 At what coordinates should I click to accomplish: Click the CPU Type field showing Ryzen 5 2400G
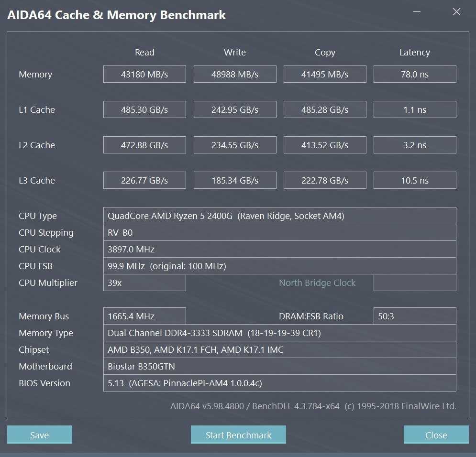click(x=279, y=216)
